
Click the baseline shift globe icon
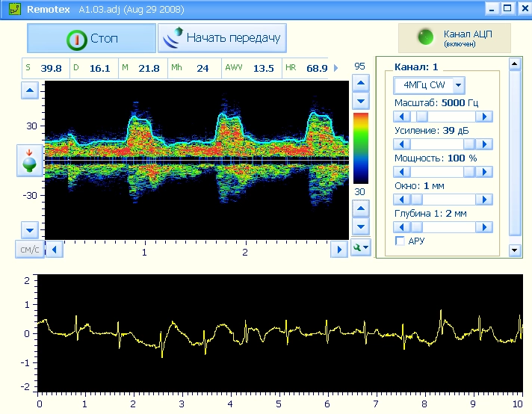pyautogui.click(x=30, y=161)
